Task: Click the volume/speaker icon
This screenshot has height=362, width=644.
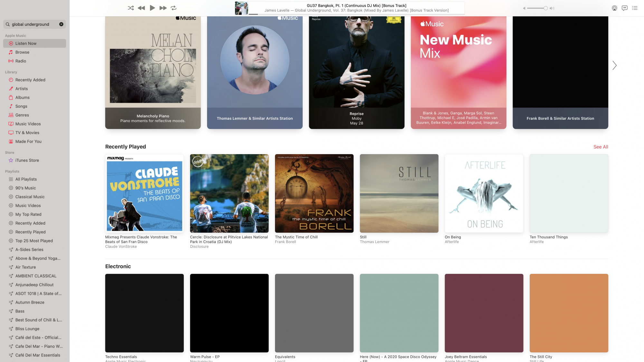Action: pos(553,8)
